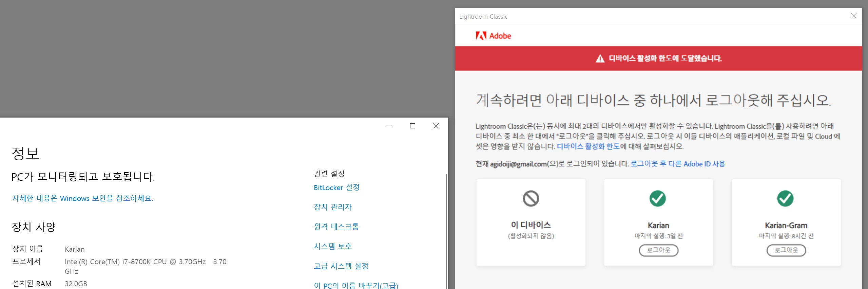Click the Intel Core i7-8700K processor value
868x289 pixels.
[x=146, y=266]
